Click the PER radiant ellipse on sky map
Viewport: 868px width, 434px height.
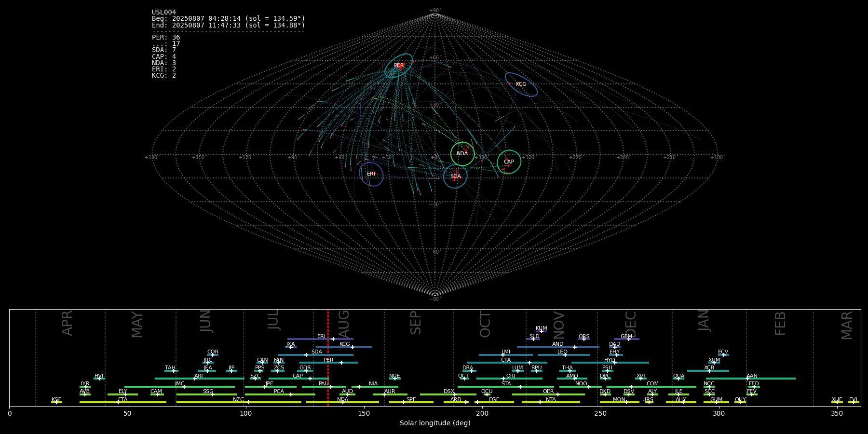click(x=399, y=66)
